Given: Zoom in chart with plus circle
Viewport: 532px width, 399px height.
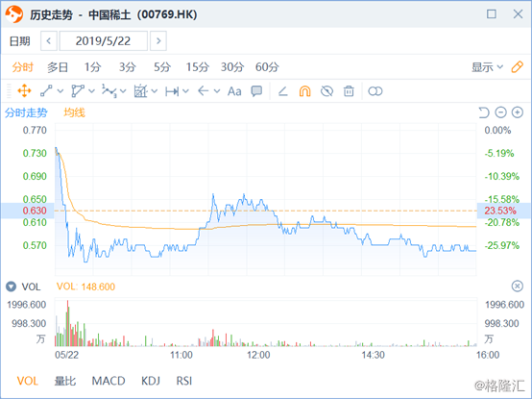Looking at the screenshot, I should [x=518, y=112].
